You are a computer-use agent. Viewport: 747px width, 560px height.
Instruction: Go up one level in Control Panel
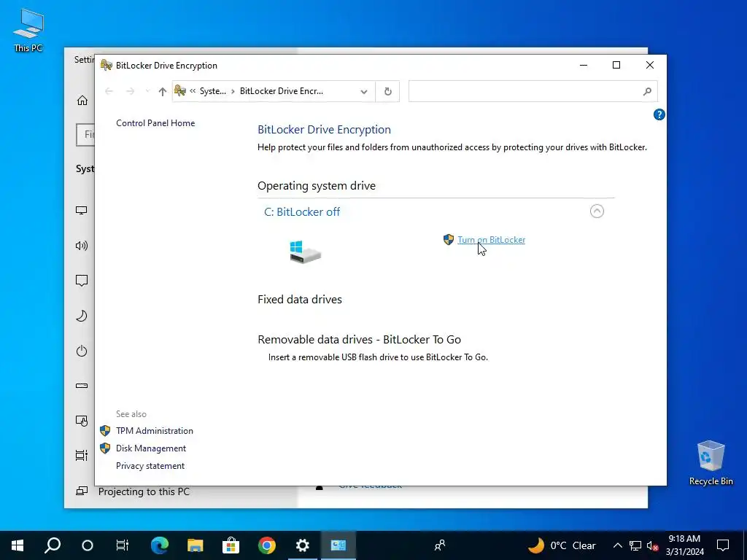point(163,91)
